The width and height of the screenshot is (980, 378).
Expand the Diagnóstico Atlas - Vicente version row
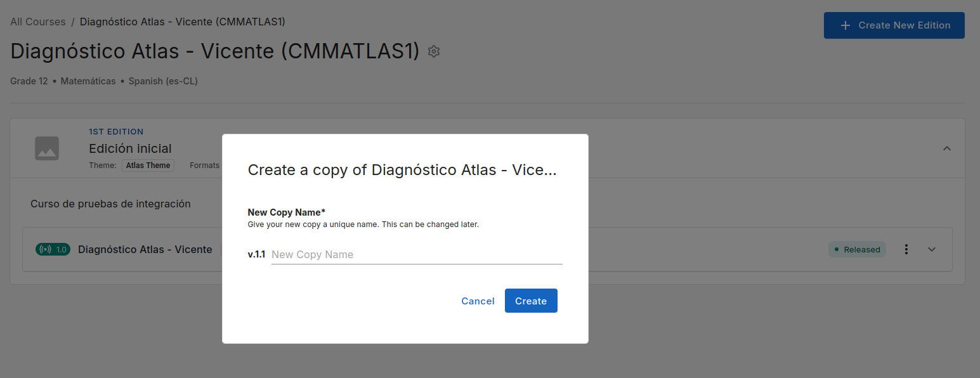[932, 249]
